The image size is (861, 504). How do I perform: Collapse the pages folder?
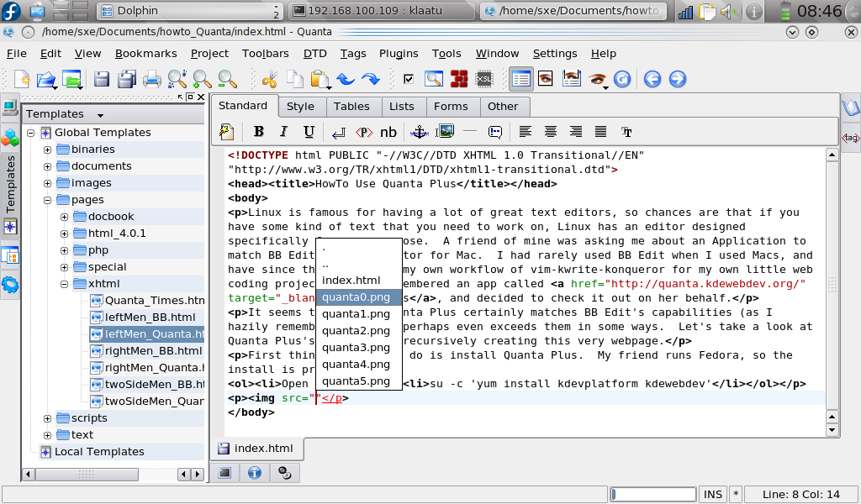coord(48,200)
